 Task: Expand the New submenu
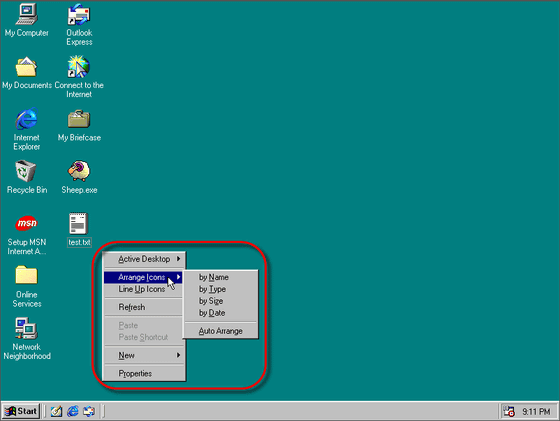point(144,355)
